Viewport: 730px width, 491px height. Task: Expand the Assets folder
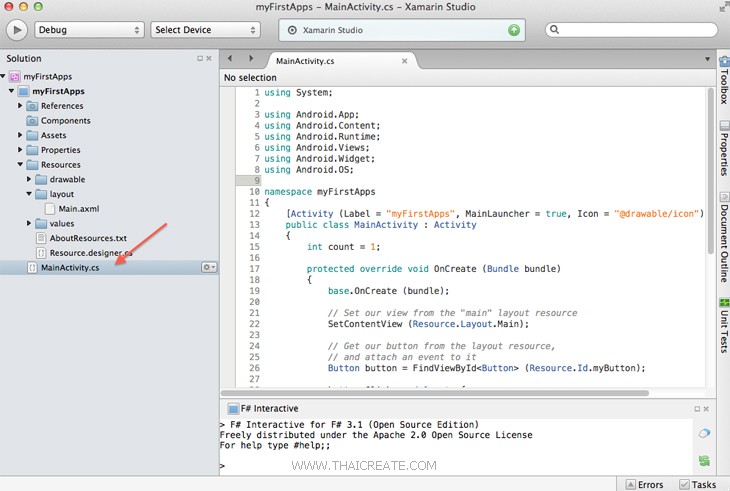[20, 135]
